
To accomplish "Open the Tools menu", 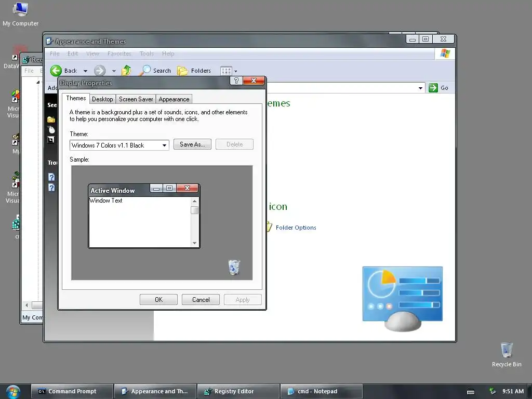I will click(x=147, y=54).
